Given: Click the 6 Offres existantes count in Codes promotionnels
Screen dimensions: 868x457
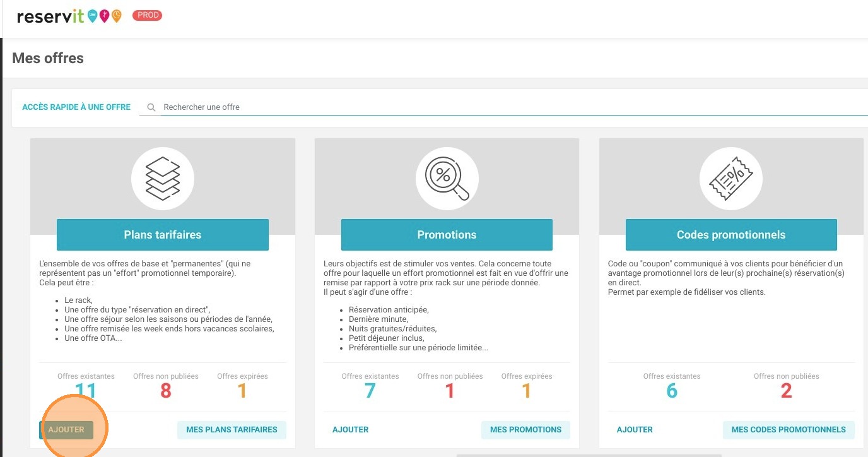Looking at the screenshot, I should pos(672,391).
